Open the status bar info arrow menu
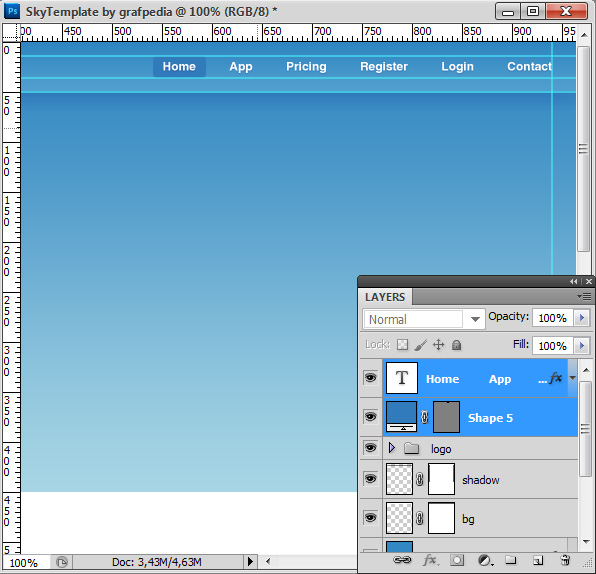This screenshot has width=596, height=574. [x=250, y=561]
